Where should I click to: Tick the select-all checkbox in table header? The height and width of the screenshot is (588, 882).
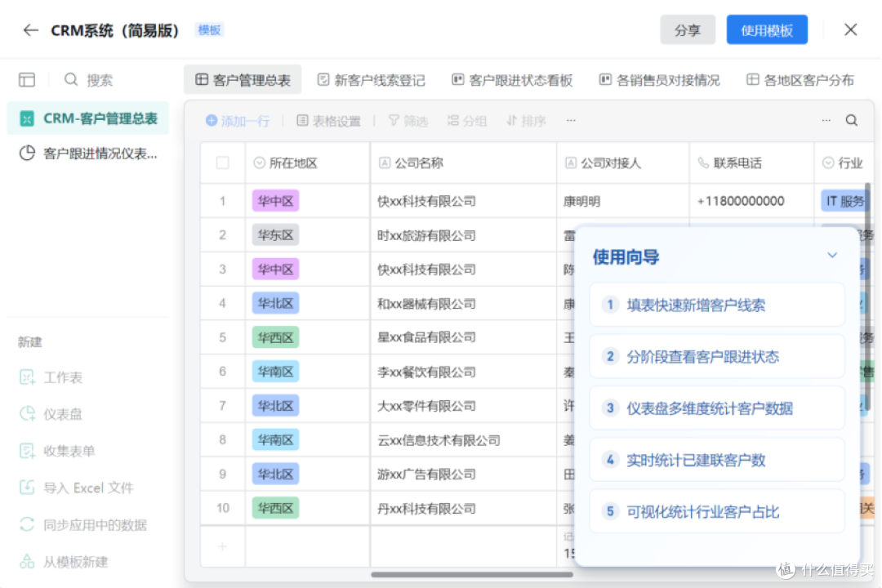[223, 163]
